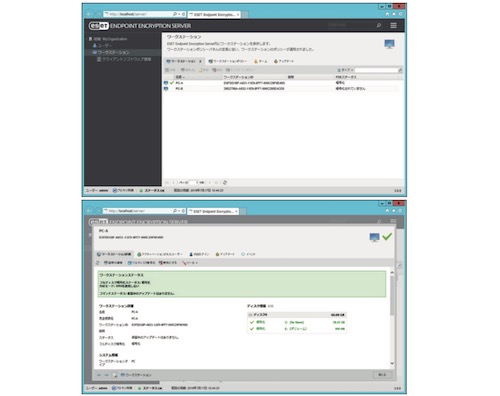Screen dimensions: 500x396
Task: Click the ワークステーション breadcrumb in dialog footer
Action: pos(136,375)
